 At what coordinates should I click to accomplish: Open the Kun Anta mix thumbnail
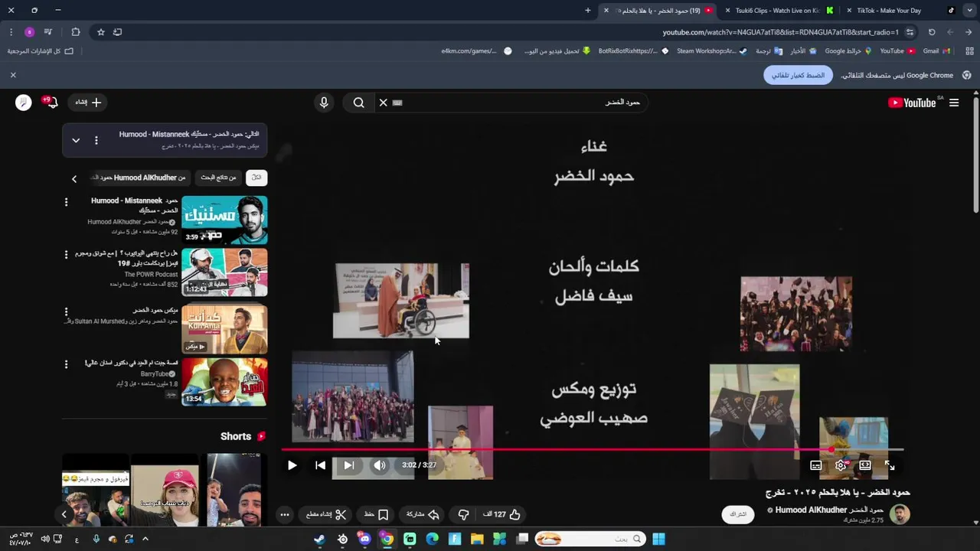click(224, 328)
